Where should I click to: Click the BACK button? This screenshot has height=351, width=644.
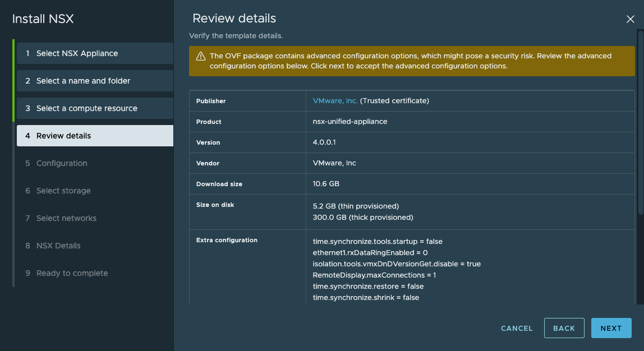pyautogui.click(x=564, y=328)
